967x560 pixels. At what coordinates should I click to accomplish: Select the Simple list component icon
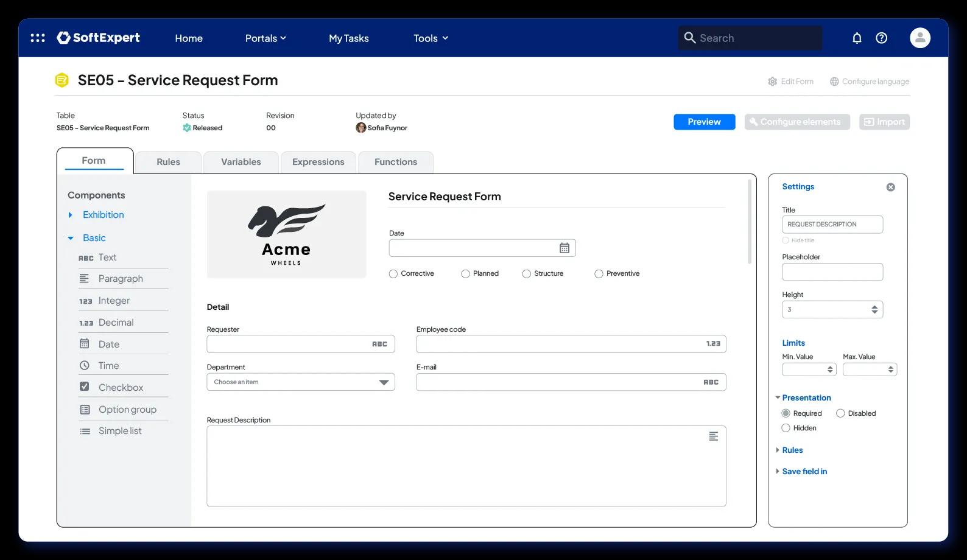click(x=85, y=431)
